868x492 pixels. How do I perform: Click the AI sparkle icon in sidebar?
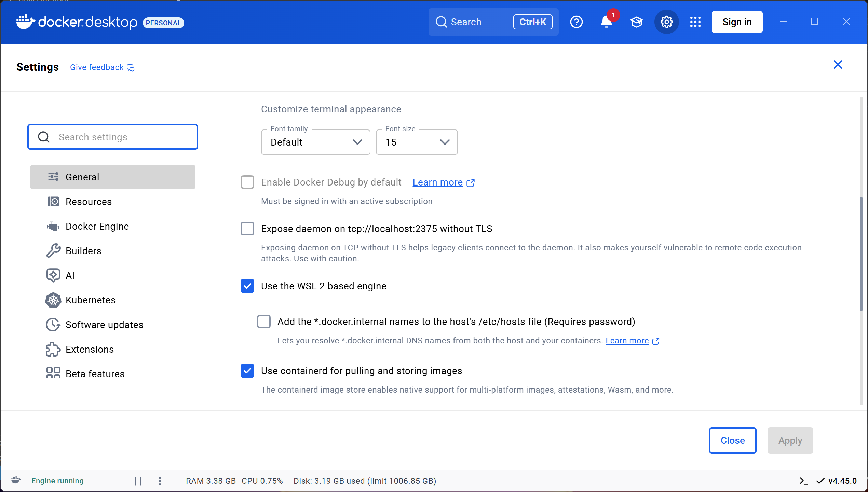tap(53, 275)
